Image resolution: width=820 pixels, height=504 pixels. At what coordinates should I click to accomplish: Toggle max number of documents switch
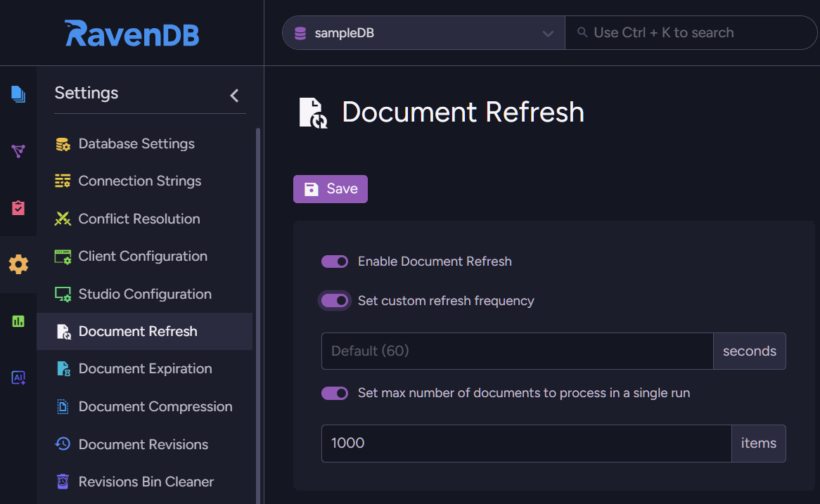point(335,393)
